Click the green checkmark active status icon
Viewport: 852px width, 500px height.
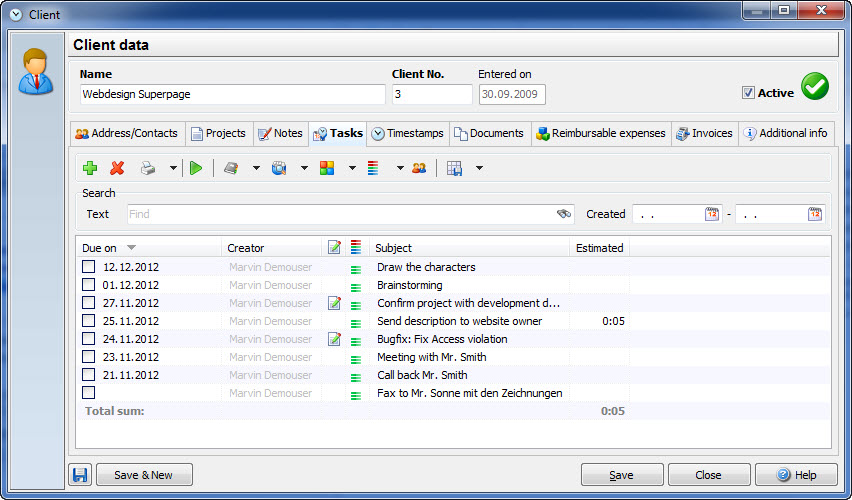pyautogui.click(x=815, y=86)
